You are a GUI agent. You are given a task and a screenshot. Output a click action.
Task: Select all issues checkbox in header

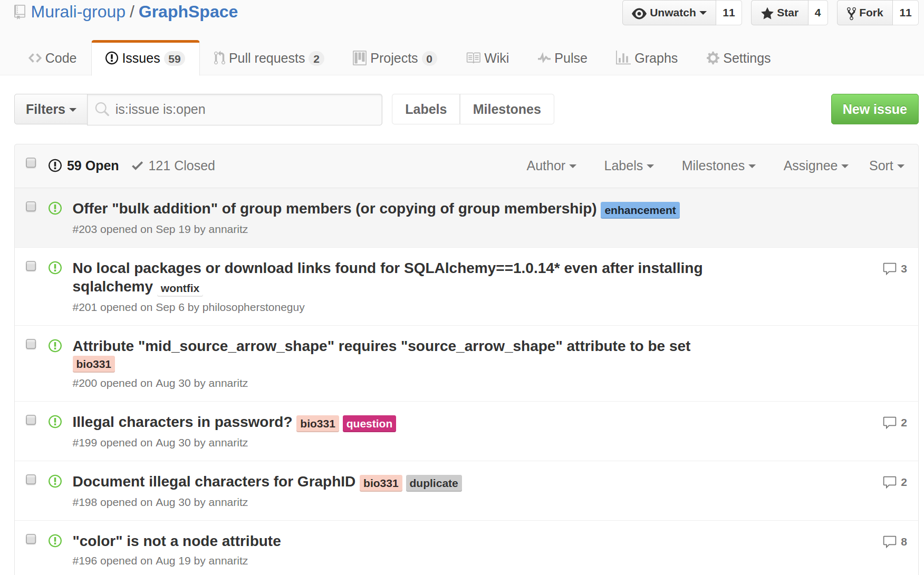(31, 163)
